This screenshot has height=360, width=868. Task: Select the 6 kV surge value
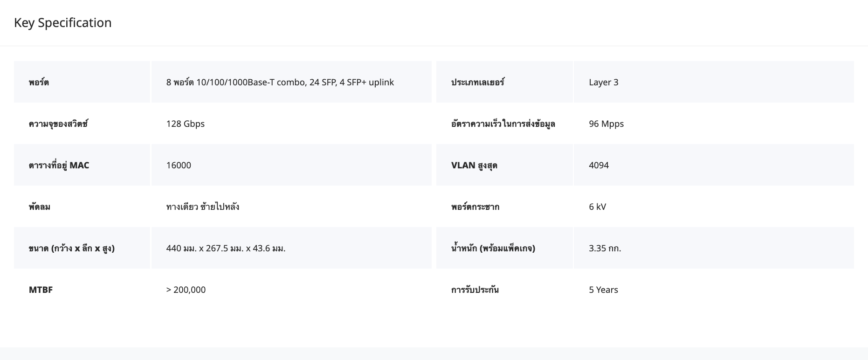click(597, 207)
